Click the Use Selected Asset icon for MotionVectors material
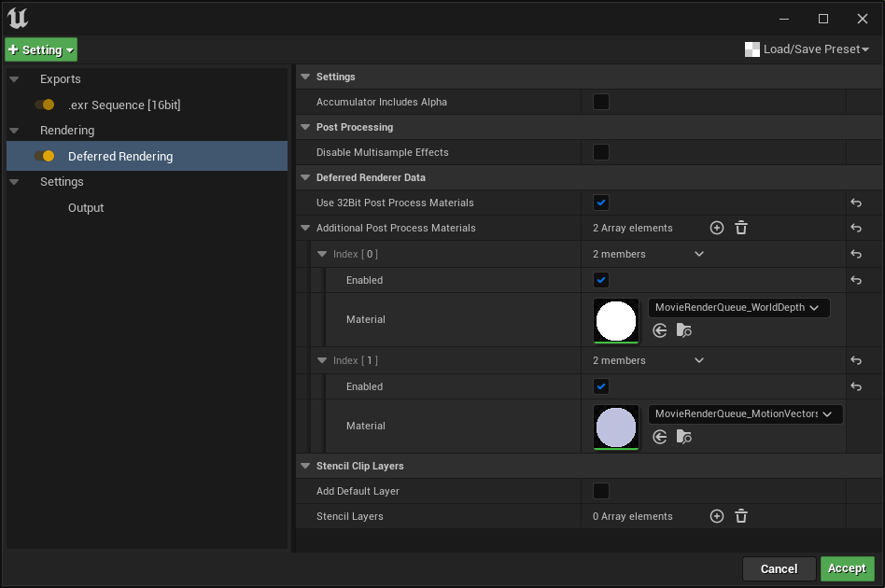 [659, 437]
